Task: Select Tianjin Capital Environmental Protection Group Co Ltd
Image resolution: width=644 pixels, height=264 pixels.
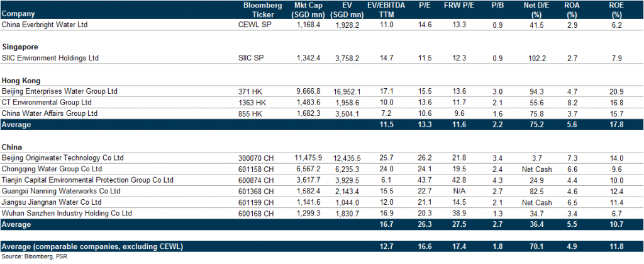Action: pyautogui.click(x=87, y=180)
